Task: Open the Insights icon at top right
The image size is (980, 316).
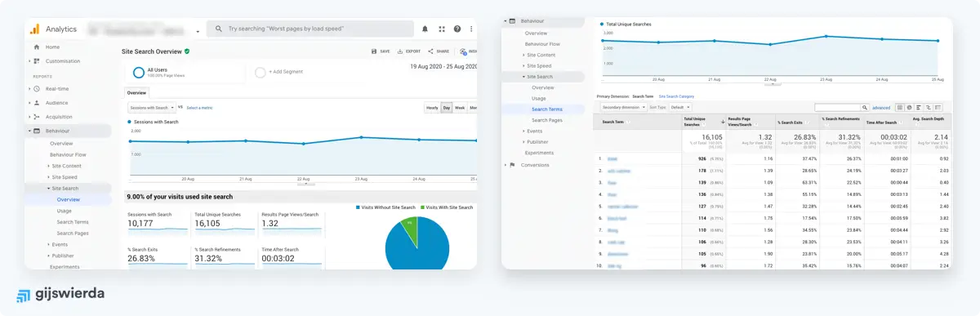Action: 463,51
